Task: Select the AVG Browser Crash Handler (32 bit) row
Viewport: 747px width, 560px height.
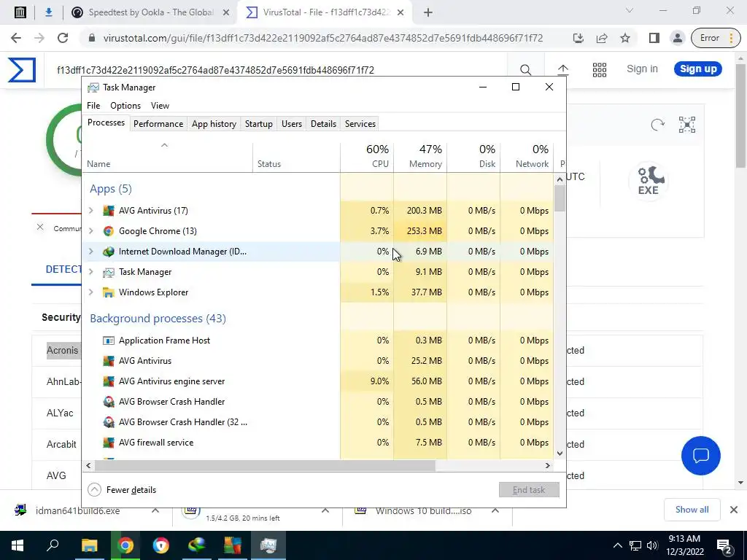Action: coord(318,422)
